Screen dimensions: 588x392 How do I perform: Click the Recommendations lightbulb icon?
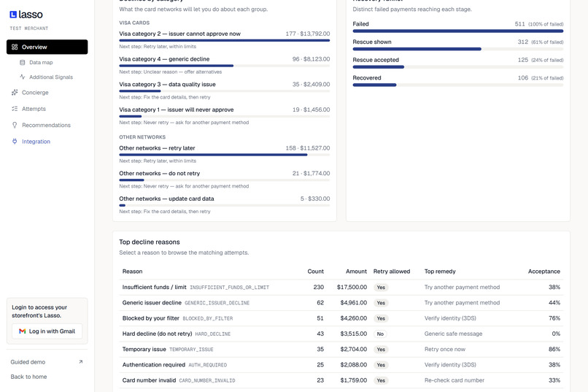pyautogui.click(x=15, y=125)
